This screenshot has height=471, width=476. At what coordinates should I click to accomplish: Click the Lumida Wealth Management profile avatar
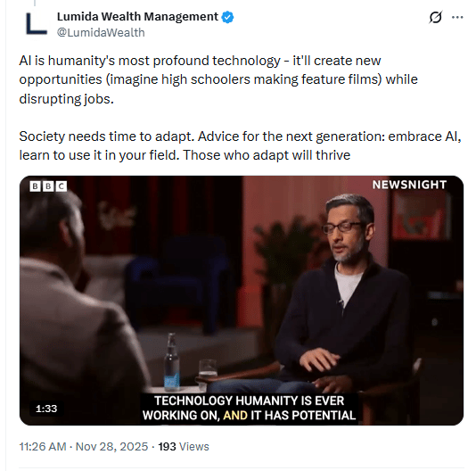coord(37,24)
